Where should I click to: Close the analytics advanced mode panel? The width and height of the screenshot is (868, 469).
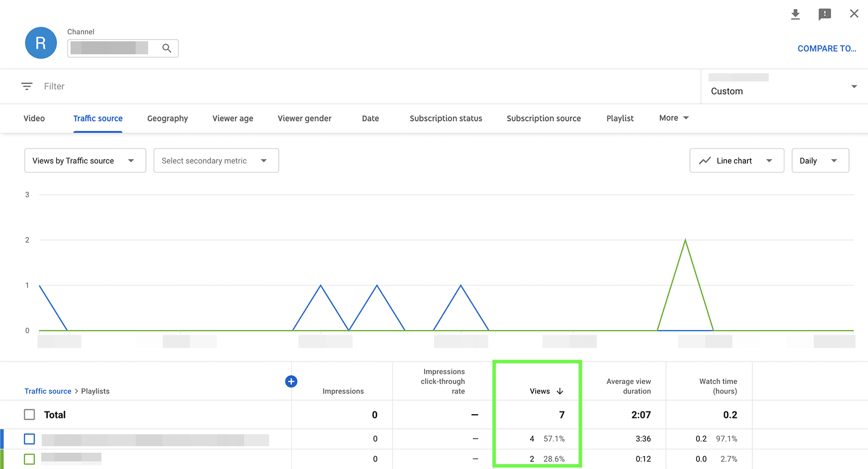point(854,14)
